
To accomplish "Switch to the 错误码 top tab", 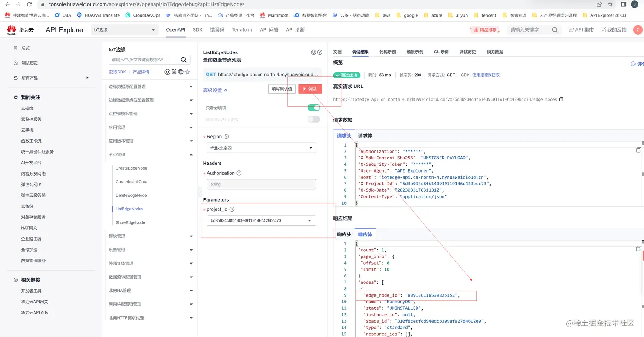I will (217, 30).
